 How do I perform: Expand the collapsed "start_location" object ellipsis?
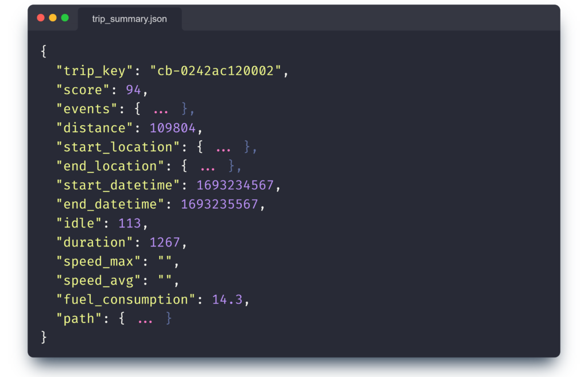tap(223, 147)
